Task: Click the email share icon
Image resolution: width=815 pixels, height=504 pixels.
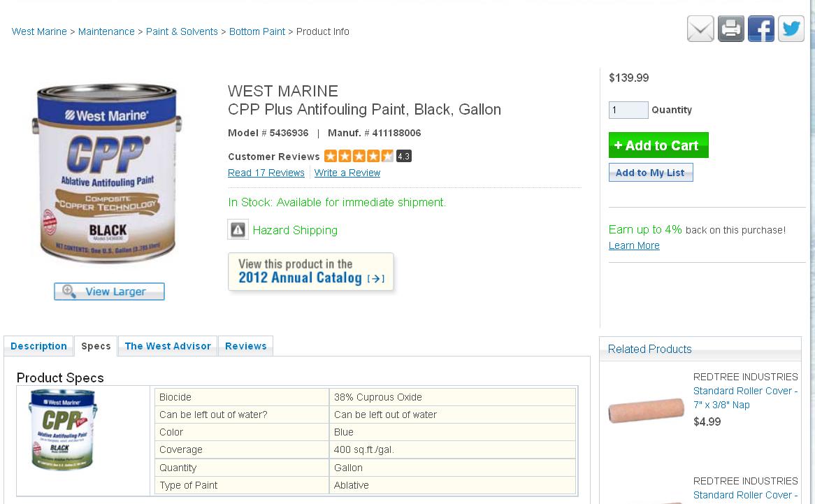Action: click(x=700, y=29)
